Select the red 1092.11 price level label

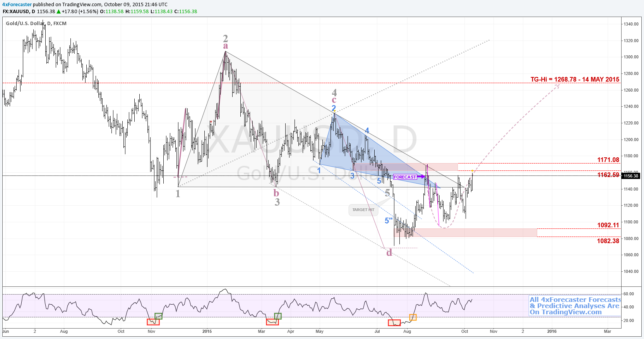[x=608, y=225]
